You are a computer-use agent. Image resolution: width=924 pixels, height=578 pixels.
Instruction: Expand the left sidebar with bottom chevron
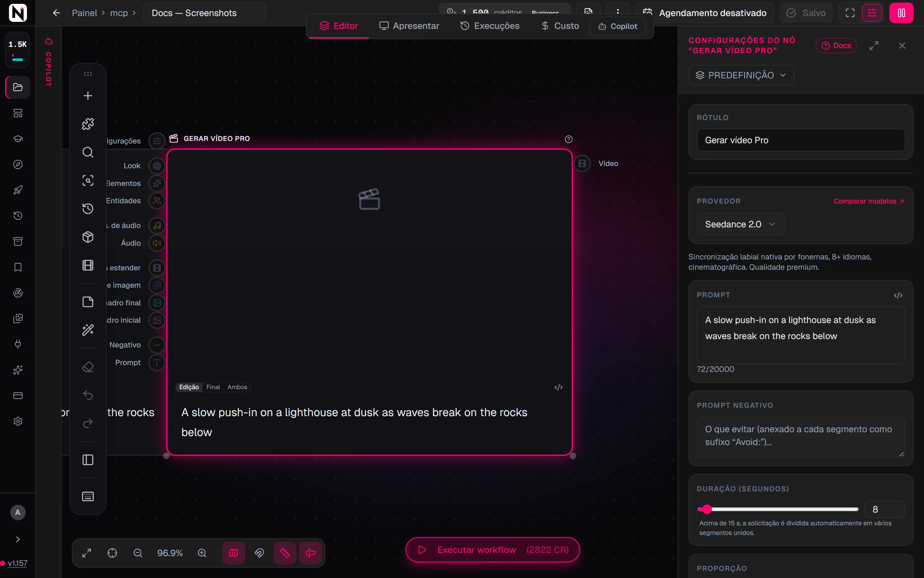click(18, 539)
